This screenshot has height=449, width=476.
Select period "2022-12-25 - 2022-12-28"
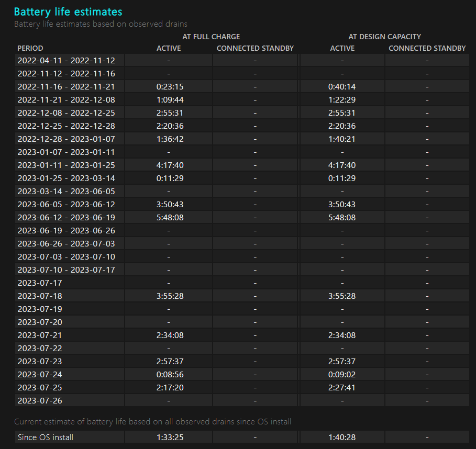click(x=66, y=126)
